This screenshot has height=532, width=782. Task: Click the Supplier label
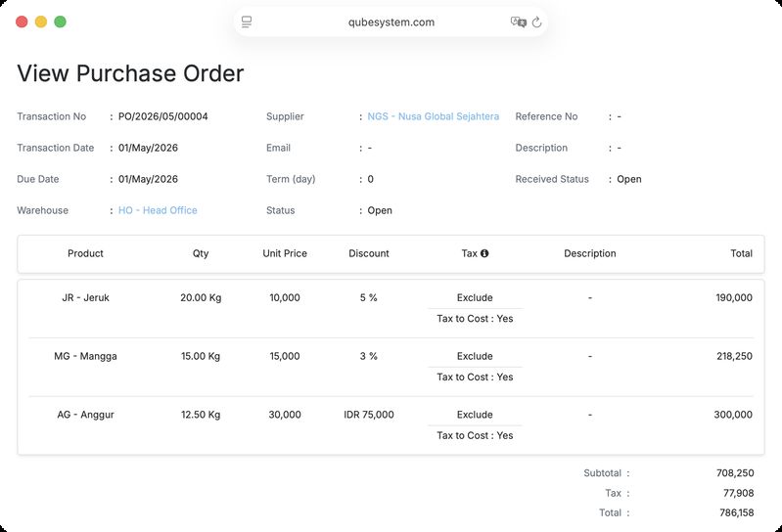coord(285,116)
